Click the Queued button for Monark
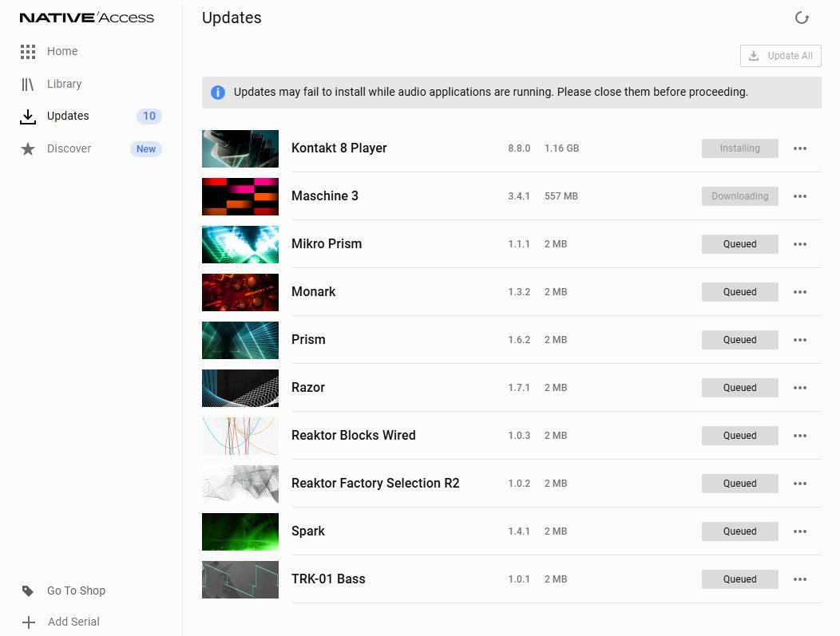 [740, 292]
